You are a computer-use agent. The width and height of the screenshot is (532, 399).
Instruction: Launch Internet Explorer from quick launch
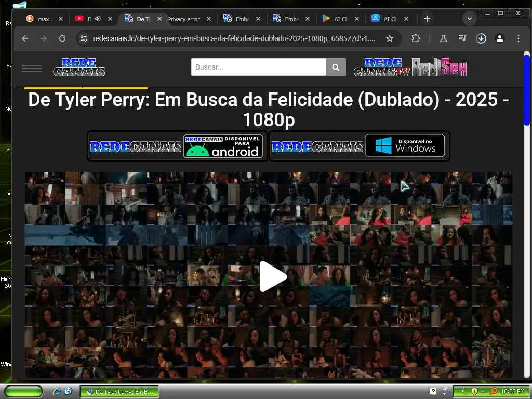(x=57, y=392)
